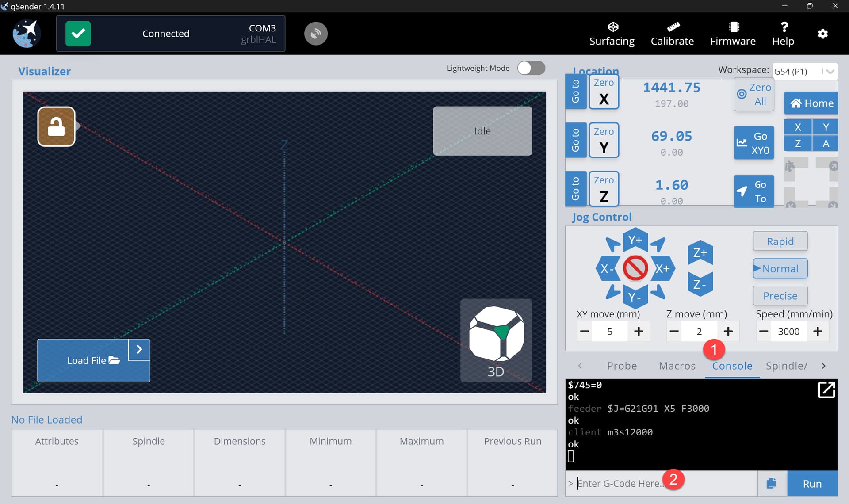Click the settings gear icon
The height and width of the screenshot is (504, 849).
[x=822, y=34]
